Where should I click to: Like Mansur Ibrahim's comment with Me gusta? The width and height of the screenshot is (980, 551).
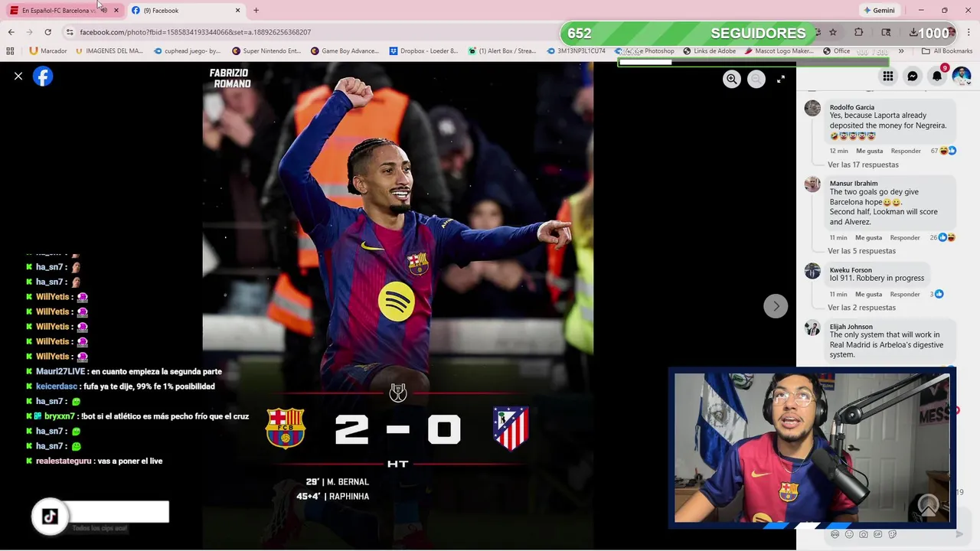869,238
